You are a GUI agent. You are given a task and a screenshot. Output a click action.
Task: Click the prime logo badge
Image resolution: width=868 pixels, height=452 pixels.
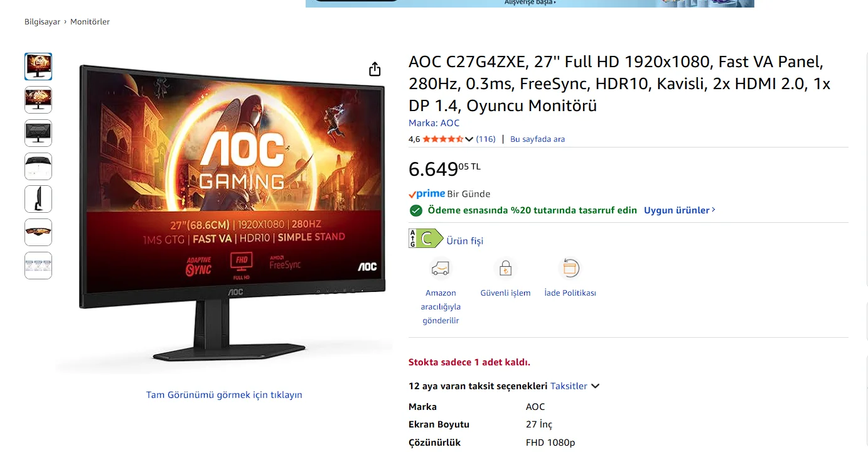point(427,194)
